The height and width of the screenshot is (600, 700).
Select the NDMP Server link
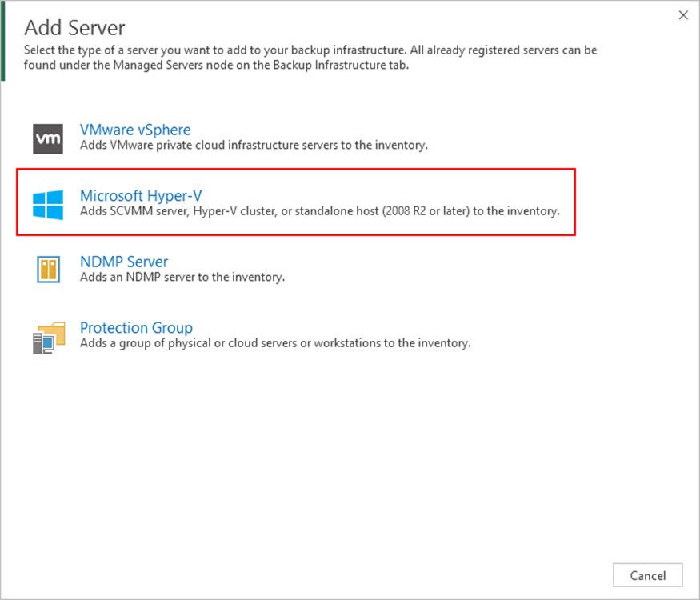(x=124, y=262)
